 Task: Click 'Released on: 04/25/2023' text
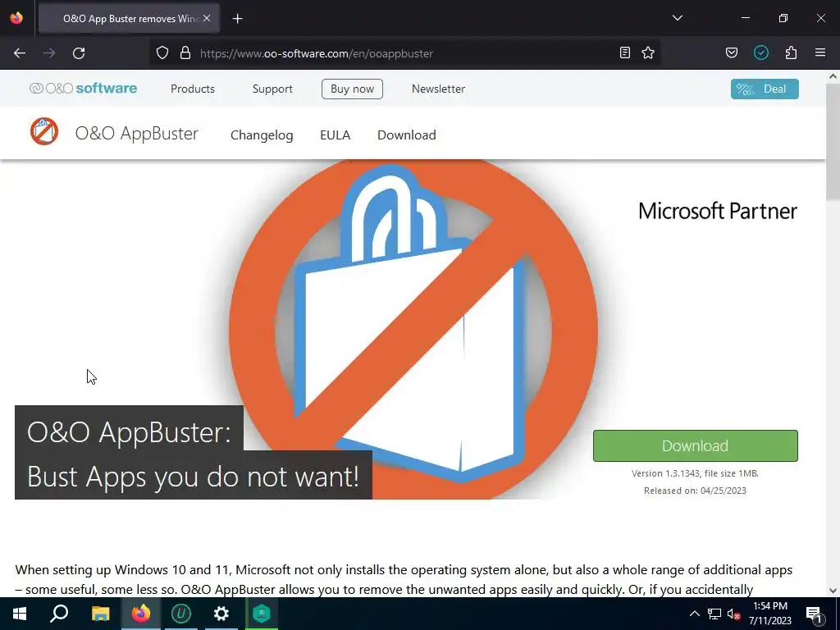tap(695, 491)
